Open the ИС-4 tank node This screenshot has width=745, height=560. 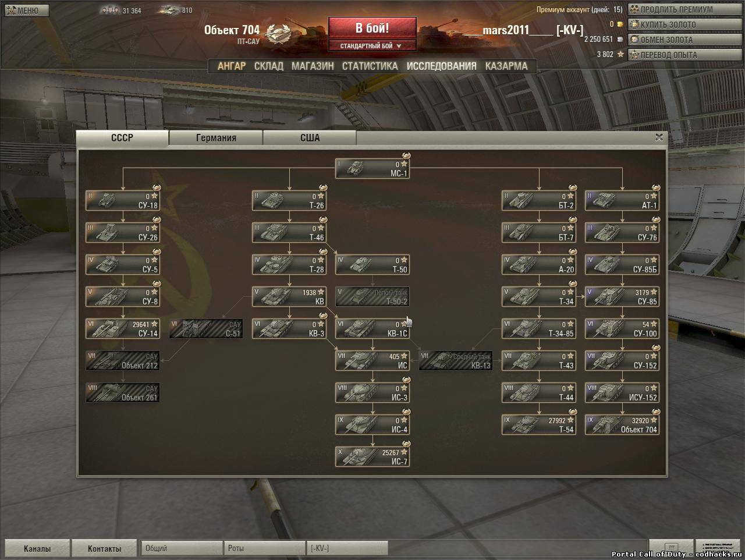[372, 425]
